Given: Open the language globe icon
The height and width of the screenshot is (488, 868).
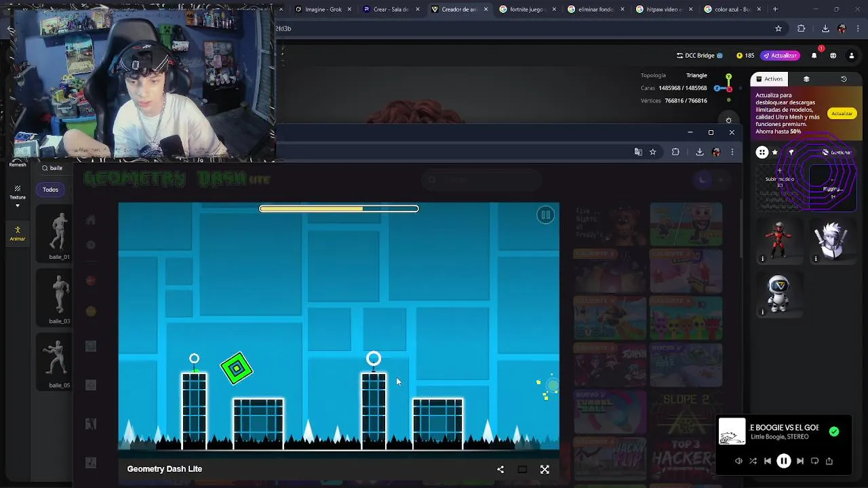Looking at the screenshot, I should tap(833, 56).
